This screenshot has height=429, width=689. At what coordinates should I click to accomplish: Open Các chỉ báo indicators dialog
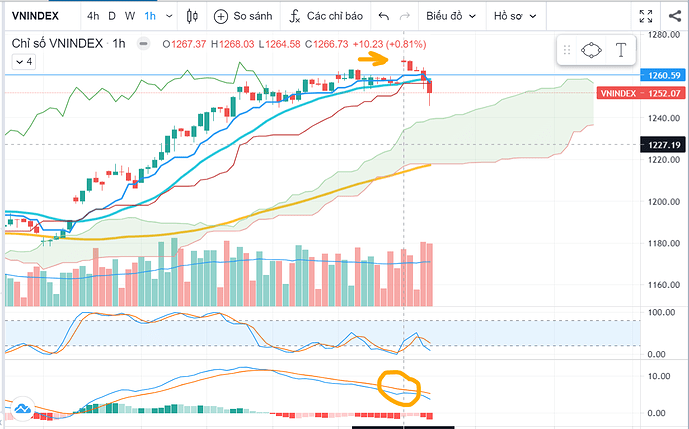click(x=326, y=16)
